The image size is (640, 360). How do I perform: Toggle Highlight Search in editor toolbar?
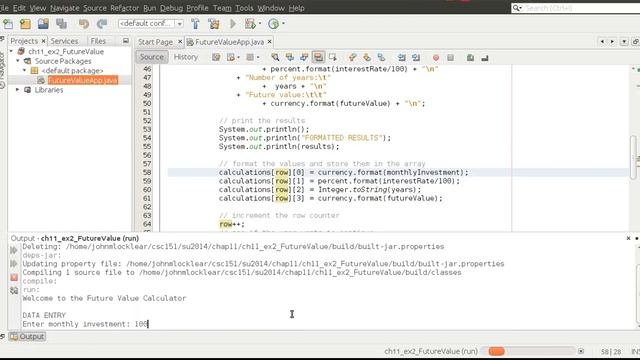point(318,58)
